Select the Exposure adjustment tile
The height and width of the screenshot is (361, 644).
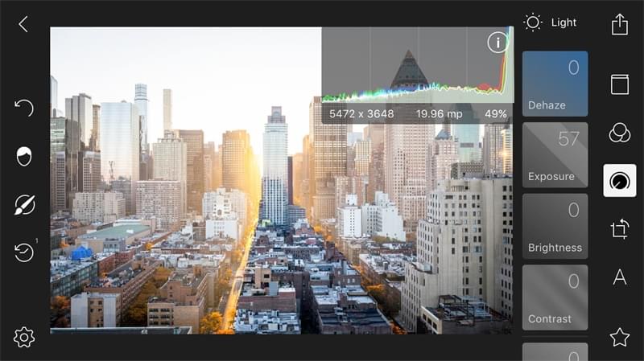pos(555,155)
